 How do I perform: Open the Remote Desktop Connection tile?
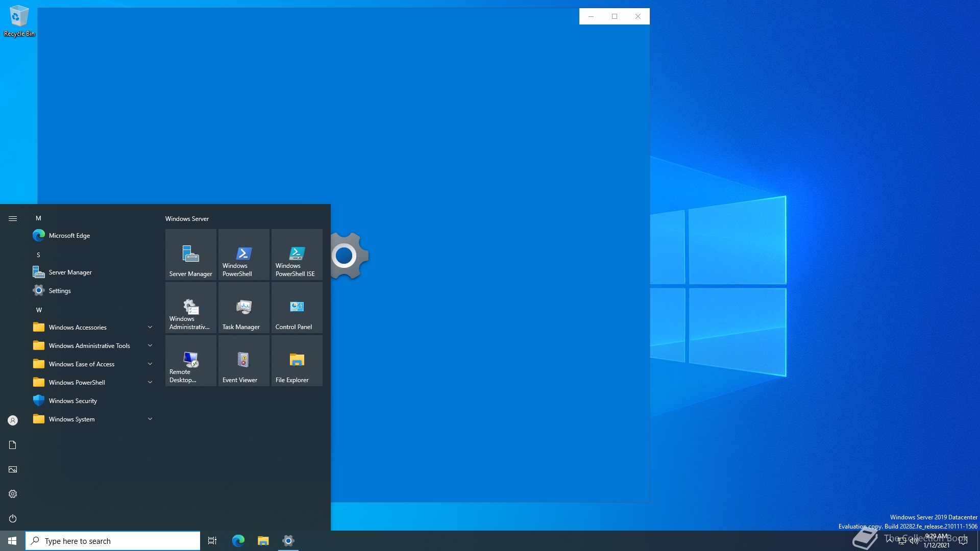click(191, 360)
